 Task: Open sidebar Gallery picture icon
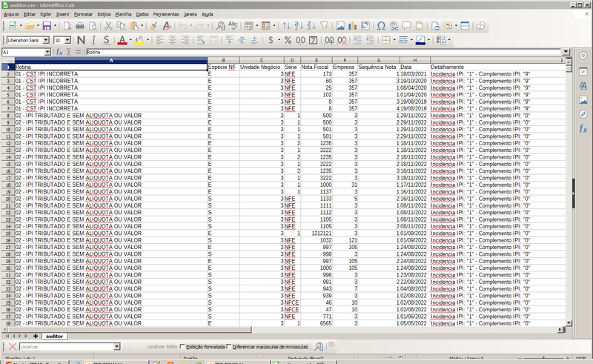point(583,100)
